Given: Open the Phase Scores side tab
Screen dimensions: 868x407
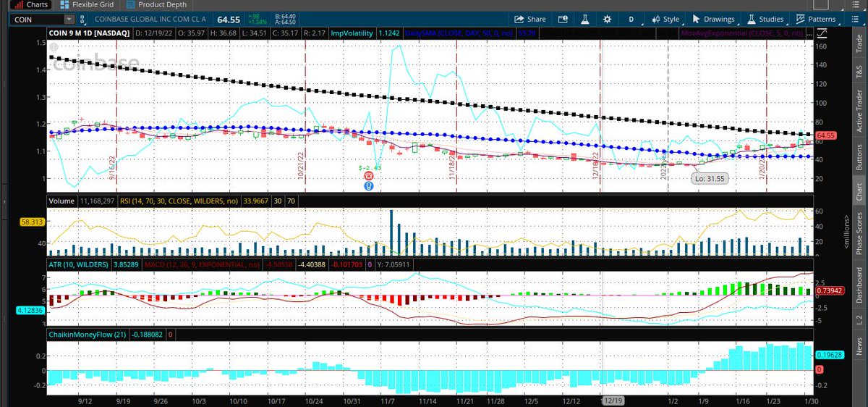Looking at the screenshot, I should tap(859, 232).
